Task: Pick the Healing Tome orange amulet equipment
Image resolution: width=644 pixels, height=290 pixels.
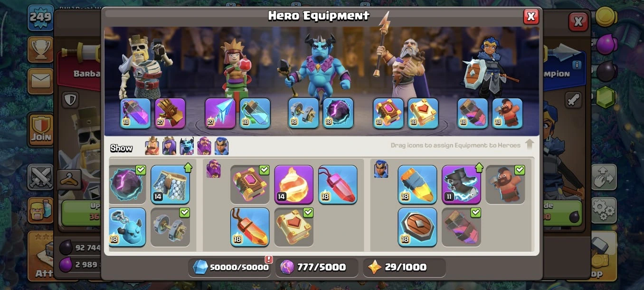Action: pyautogui.click(x=250, y=227)
